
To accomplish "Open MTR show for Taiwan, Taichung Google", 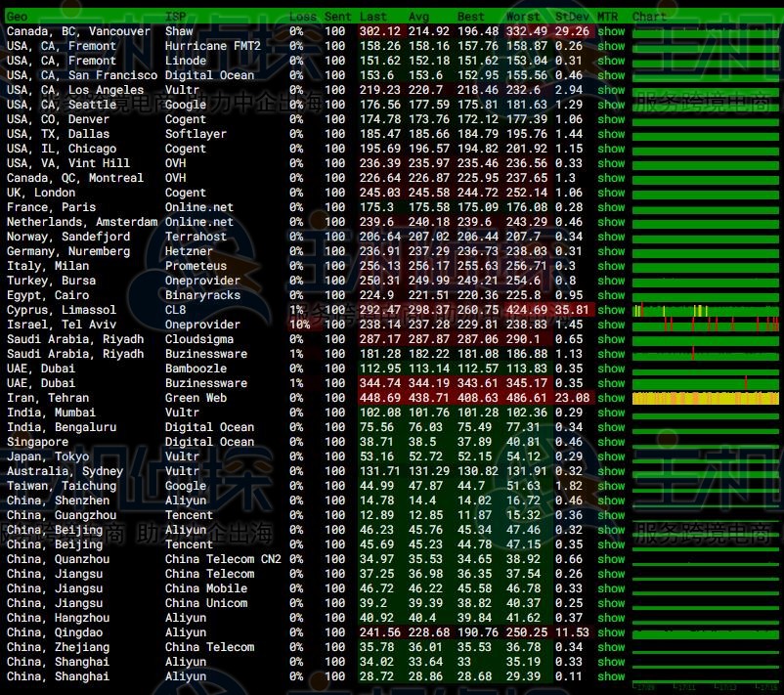I will pyautogui.click(x=611, y=486).
